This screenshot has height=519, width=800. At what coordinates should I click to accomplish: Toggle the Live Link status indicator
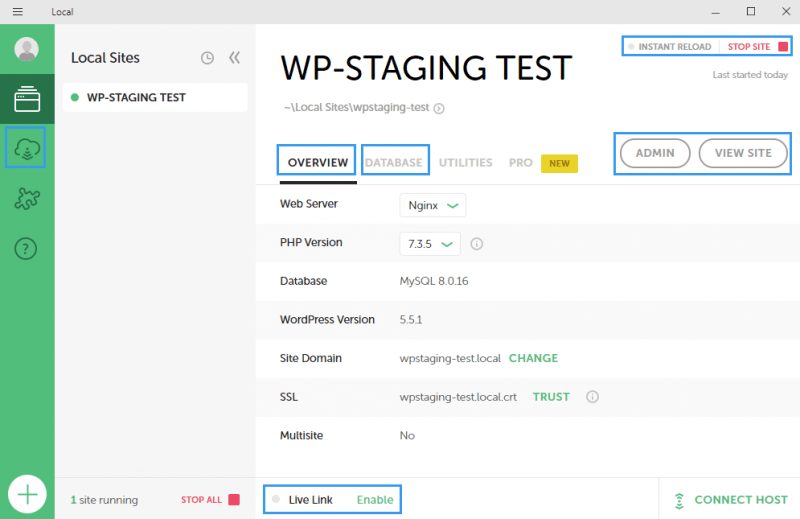pos(276,499)
